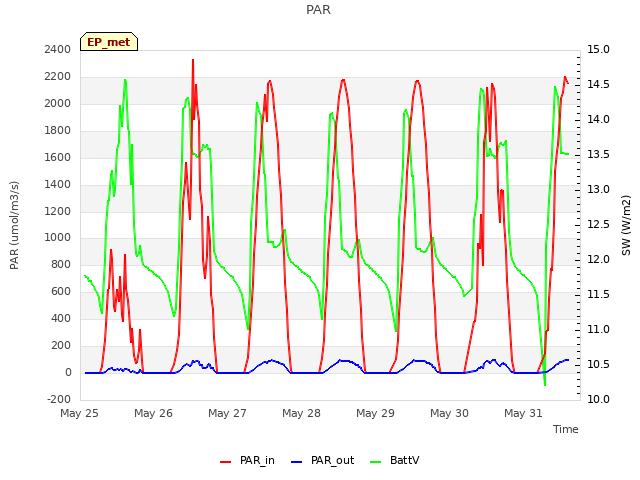640x480 pixels.
Task: Click the 10.5 right axis value
Action: point(598,364)
